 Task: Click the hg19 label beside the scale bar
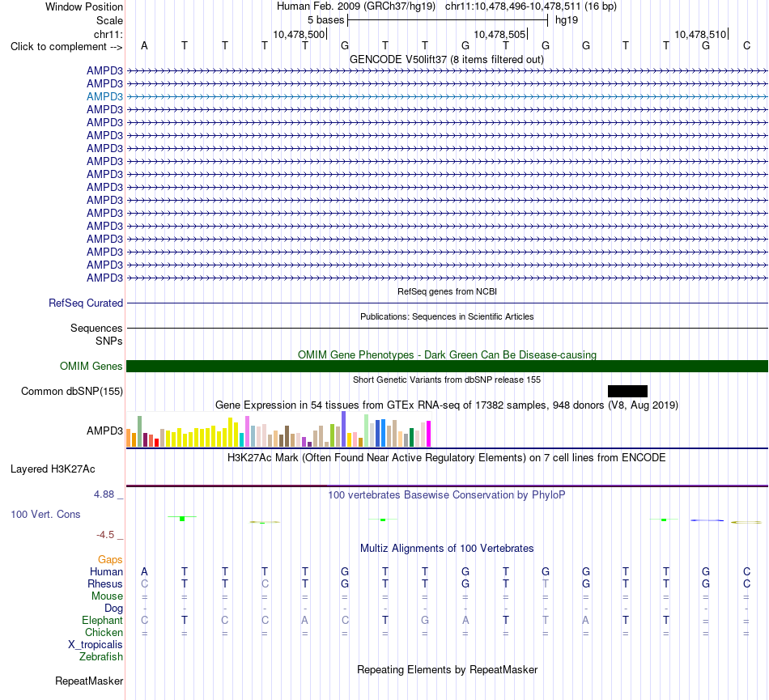[567, 20]
